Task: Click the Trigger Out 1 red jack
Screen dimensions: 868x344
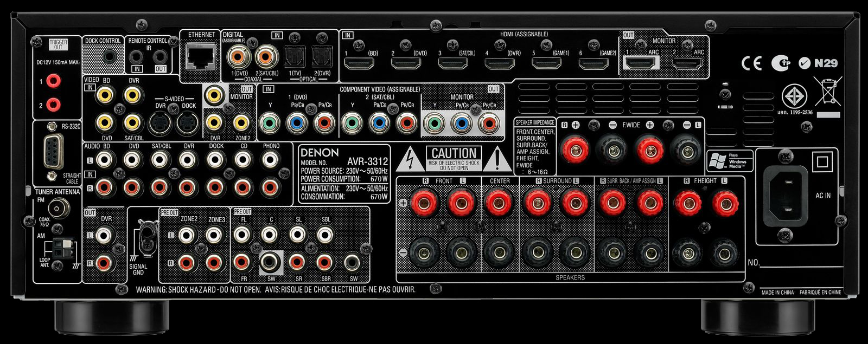Action: point(53,81)
